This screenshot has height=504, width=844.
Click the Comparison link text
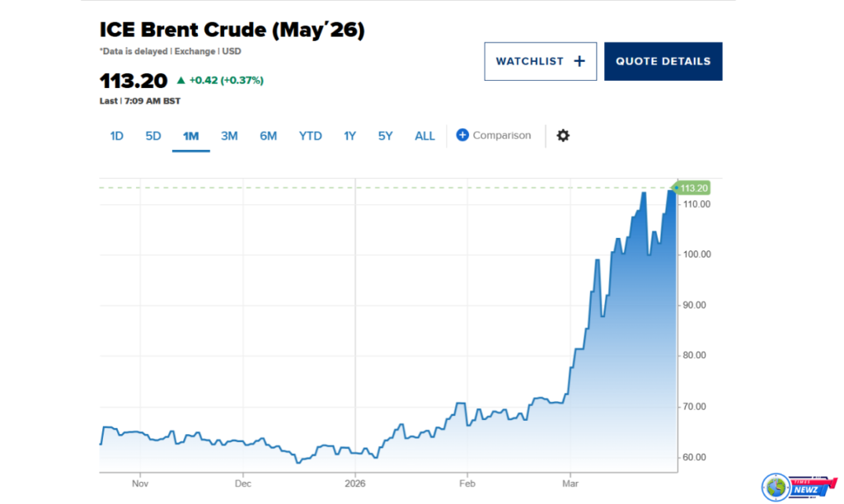point(502,135)
